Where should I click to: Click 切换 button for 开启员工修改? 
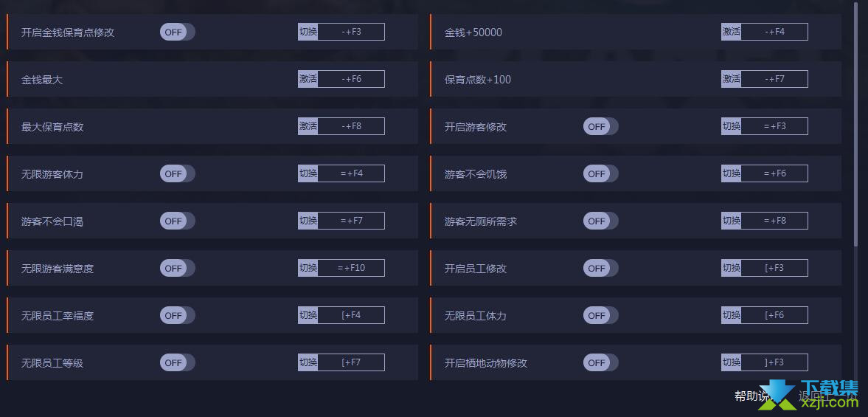(x=732, y=268)
